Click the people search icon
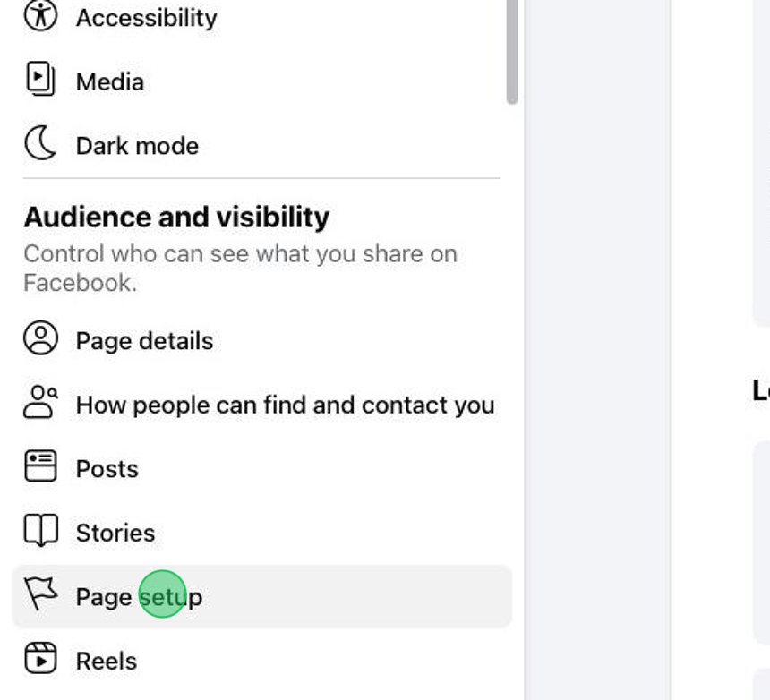 (39, 404)
